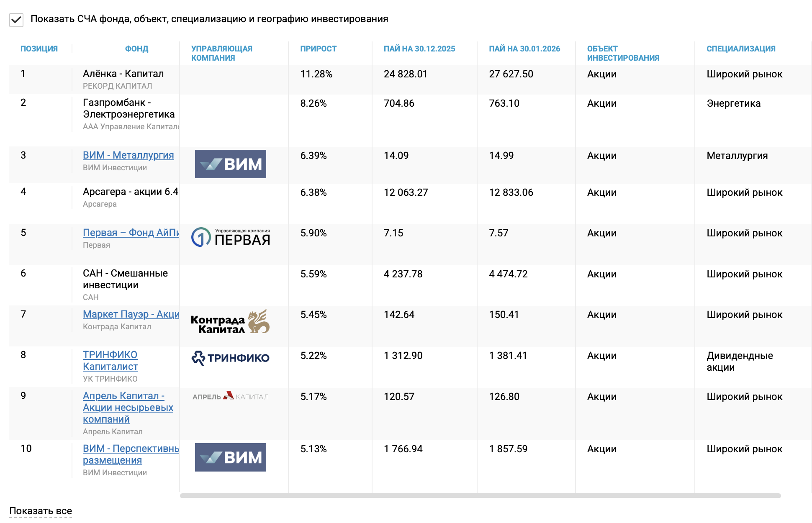
Task: Open the Маркет Пауэр - Акции link
Action: pyautogui.click(x=131, y=314)
